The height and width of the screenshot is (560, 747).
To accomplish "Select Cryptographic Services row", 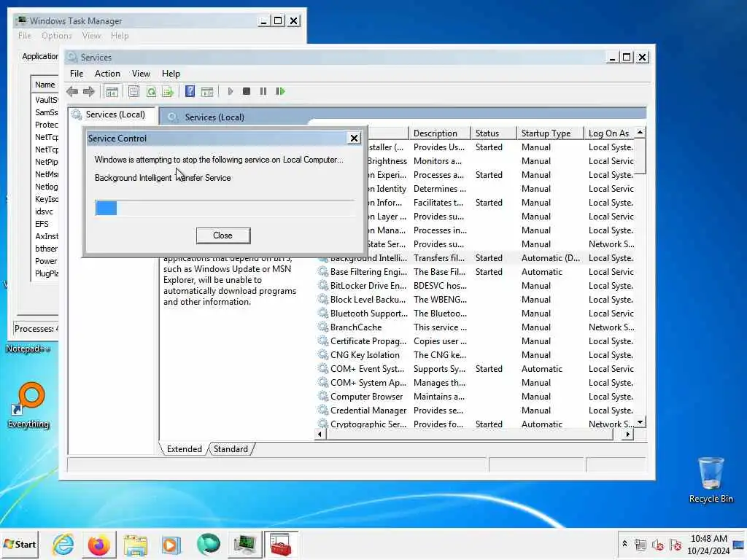I will pyautogui.click(x=476, y=424).
